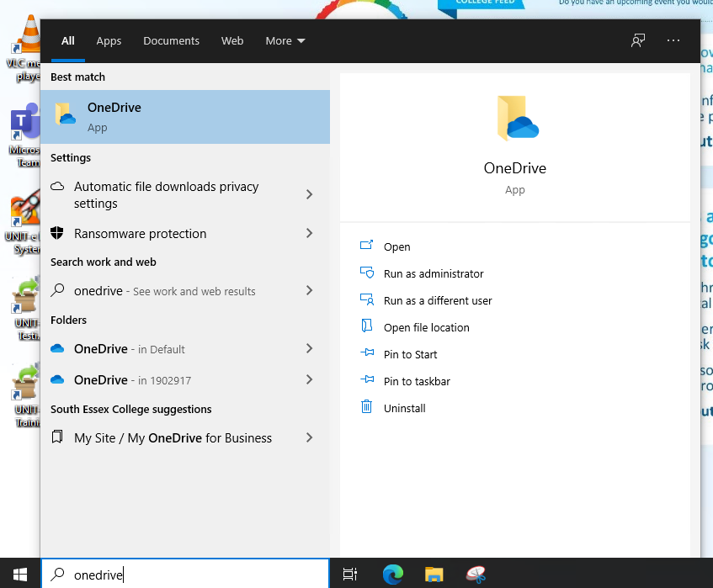The width and height of the screenshot is (713, 588).
Task: Expand Automatic file downloads privacy settings arrow
Action: point(309,194)
